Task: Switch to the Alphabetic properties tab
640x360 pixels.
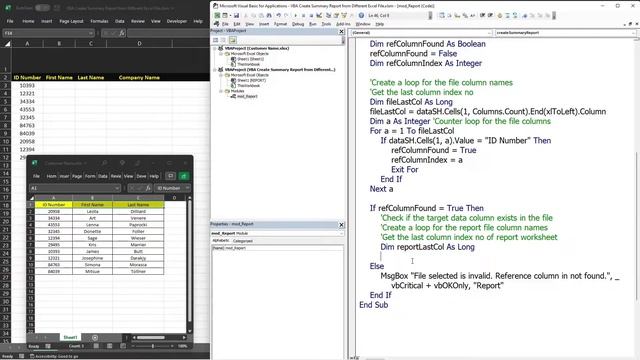Action: (221, 241)
